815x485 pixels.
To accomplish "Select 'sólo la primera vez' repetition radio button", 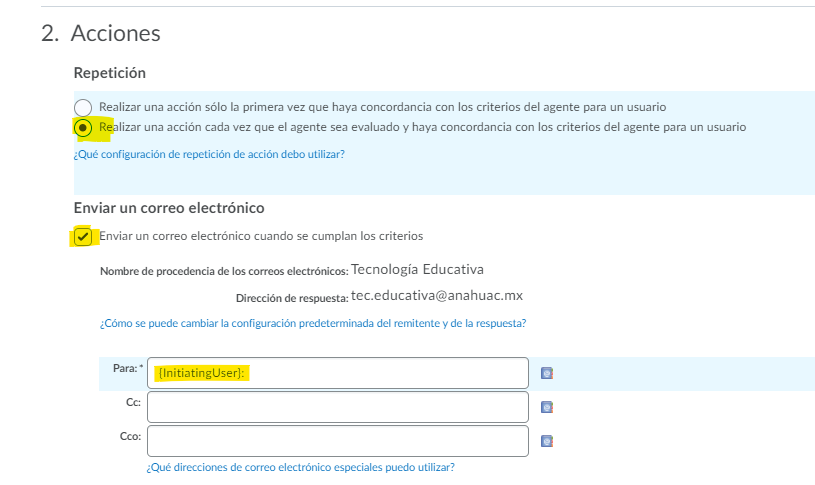I will 83,107.
